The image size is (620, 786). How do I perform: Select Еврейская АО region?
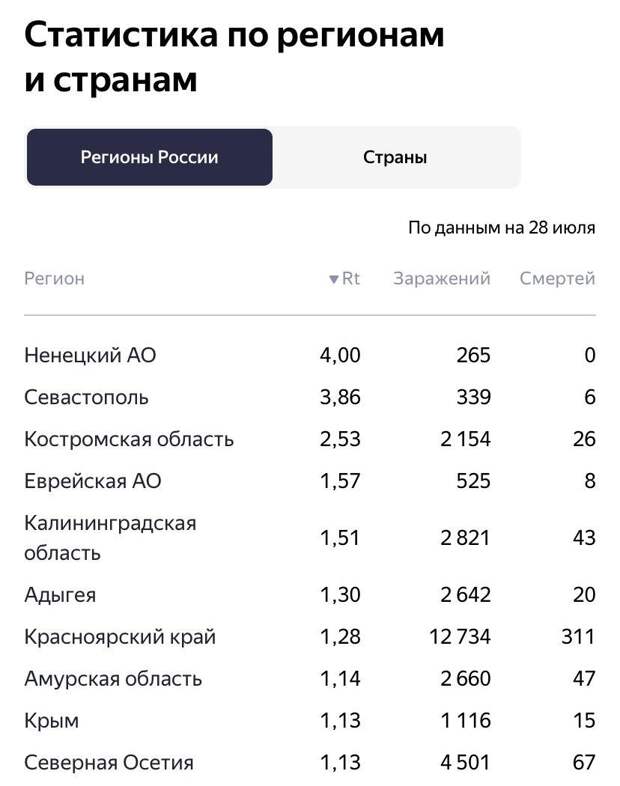point(310,481)
